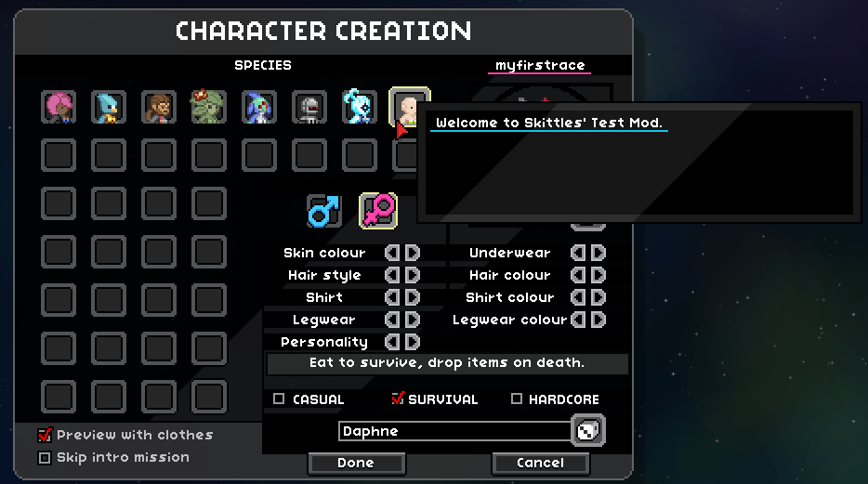The image size is (868, 484).
Task: Choose the blue bird Avian species
Action: click(x=109, y=107)
